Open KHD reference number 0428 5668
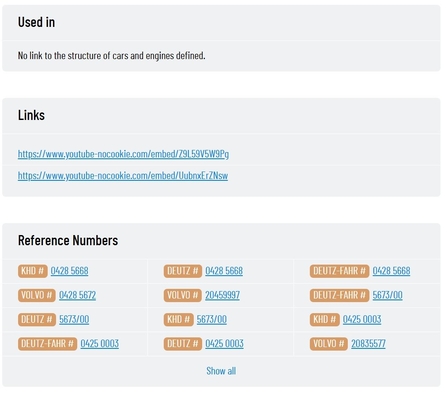 69,271
